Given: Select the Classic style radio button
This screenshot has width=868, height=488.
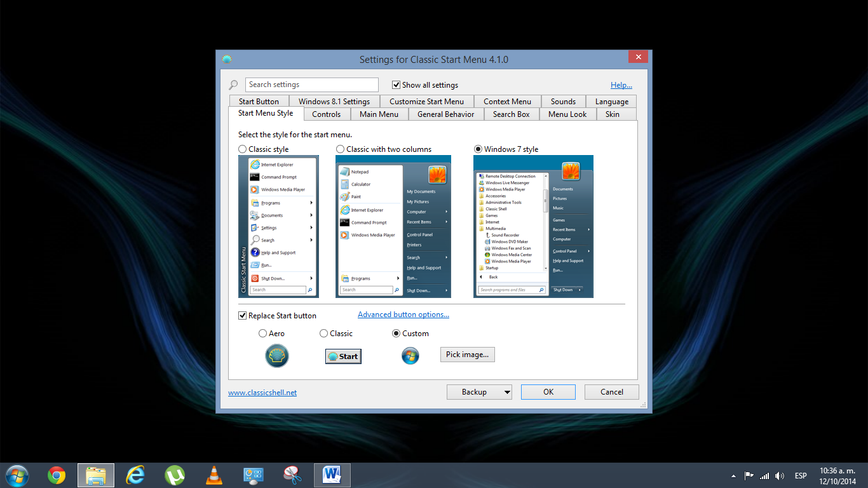Looking at the screenshot, I should 243,149.
